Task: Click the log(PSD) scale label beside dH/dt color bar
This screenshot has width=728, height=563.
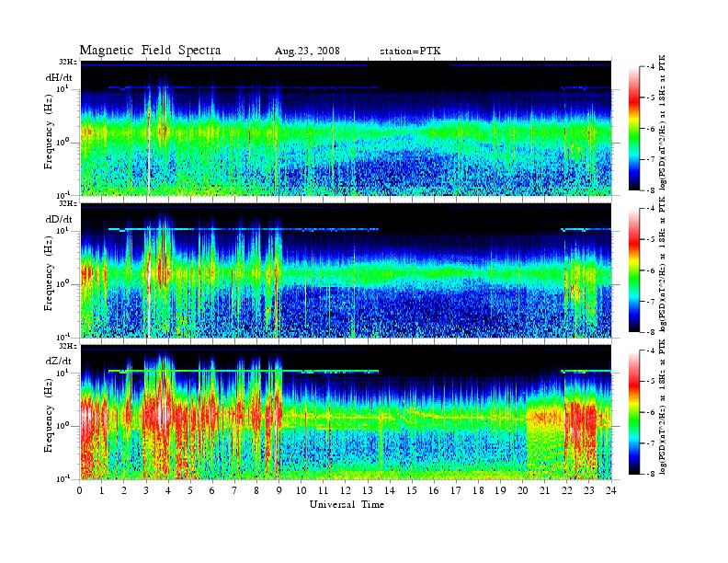Action: click(x=663, y=123)
